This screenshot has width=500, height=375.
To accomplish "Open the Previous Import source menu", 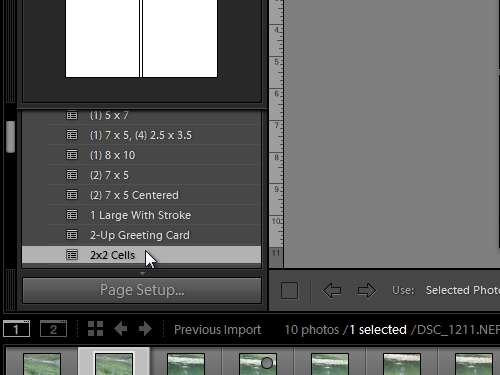I will [x=217, y=330].
